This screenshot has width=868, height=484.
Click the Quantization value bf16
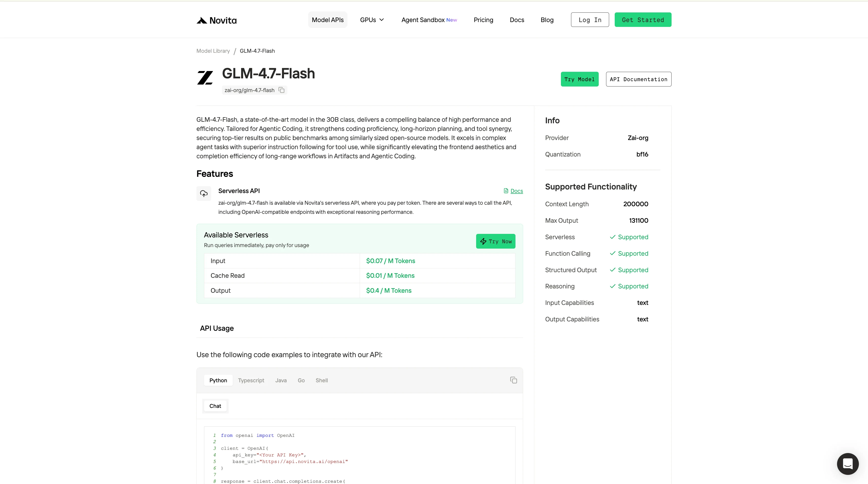tap(642, 154)
